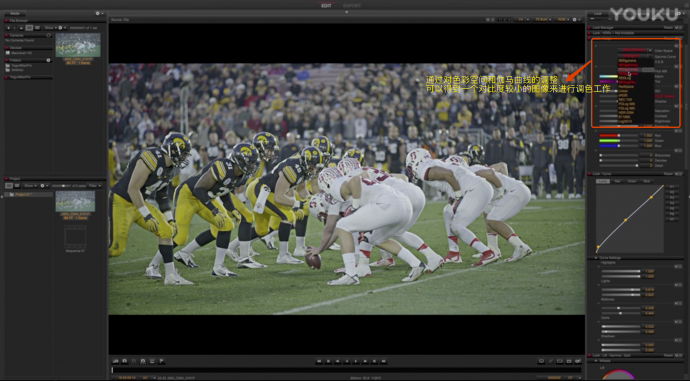Collapse the File Browser section red toggle
The width and height of the screenshot is (690, 381).
[6, 21]
